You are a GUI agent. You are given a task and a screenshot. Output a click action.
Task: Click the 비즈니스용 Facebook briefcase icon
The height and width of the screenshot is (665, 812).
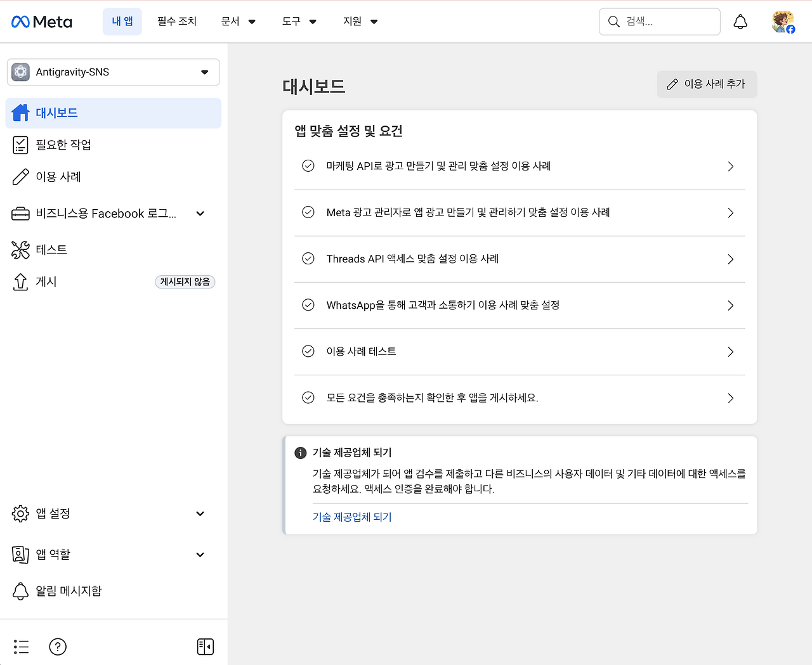20,214
